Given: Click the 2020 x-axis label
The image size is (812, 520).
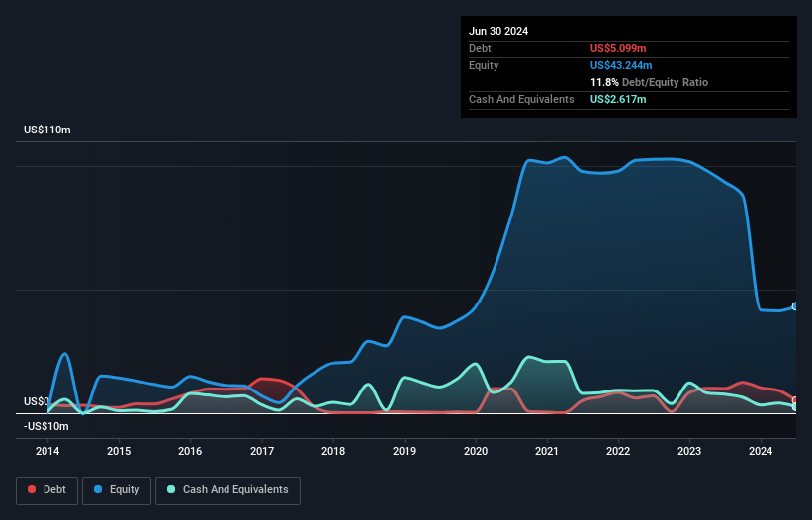Looking at the screenshot, I should click(x=476, y=451).
